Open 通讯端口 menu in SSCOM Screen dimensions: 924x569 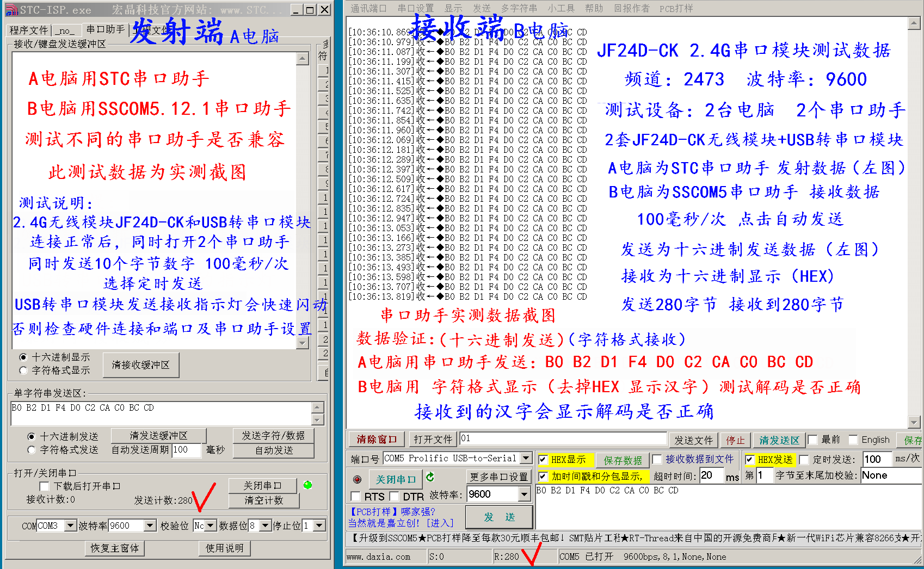click(x=368, y=9)
